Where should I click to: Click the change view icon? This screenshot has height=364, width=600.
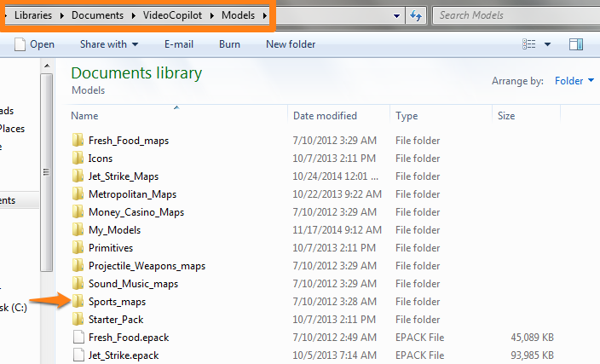(529, 44)
